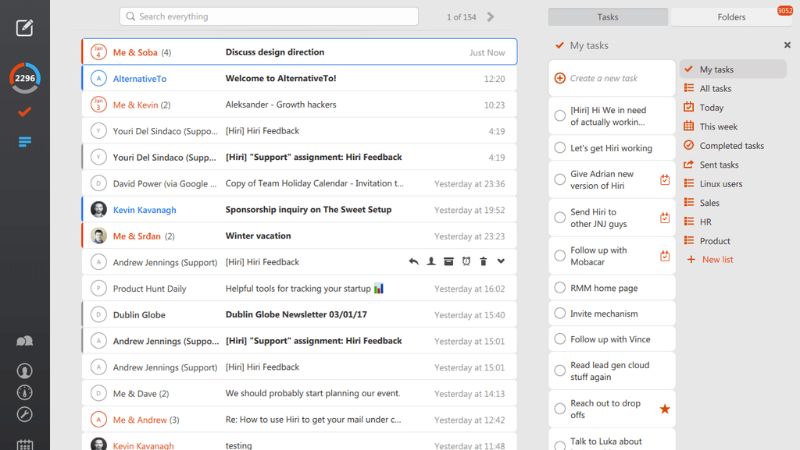The height and width of the screenshot is (450, 800).
Task: Complete task 'Follow up with Mobacar'
Action: pyautogui.click(x=560, y=256)
